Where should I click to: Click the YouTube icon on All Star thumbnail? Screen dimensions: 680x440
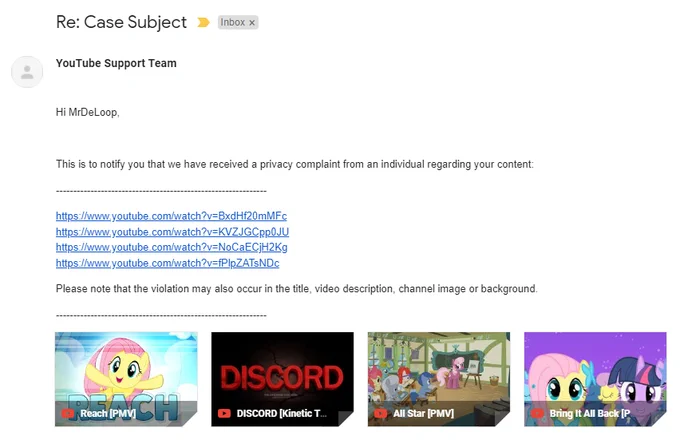[x=380, y=414]
